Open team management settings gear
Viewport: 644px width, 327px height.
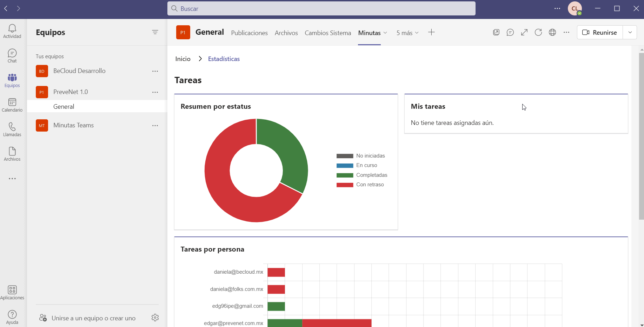[x=155, y=318]
